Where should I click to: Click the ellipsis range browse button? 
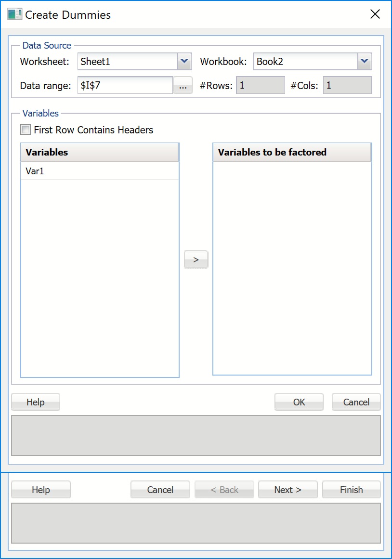183,86
